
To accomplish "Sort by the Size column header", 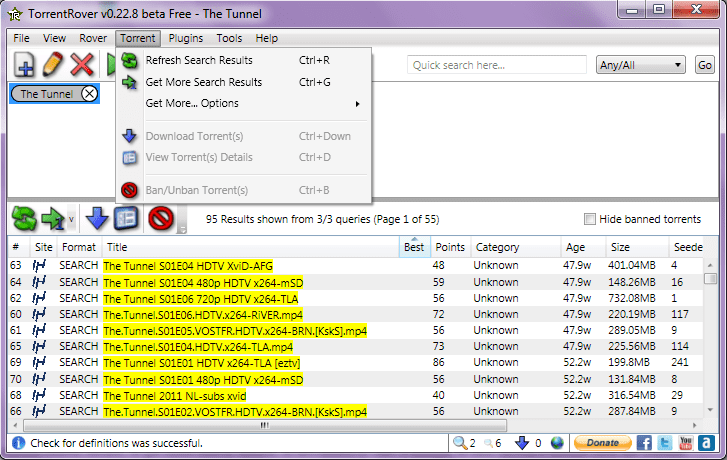I will coord(637,247).
